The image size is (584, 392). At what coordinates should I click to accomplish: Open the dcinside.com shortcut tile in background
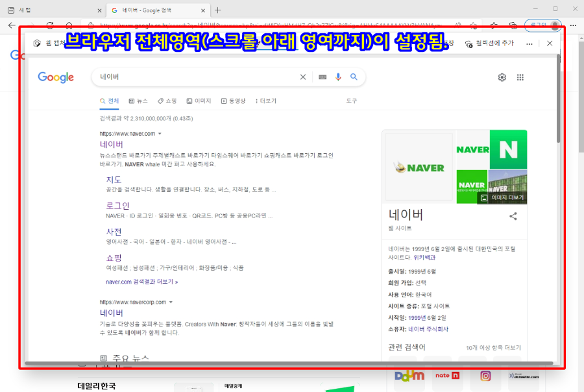[524, 376]
